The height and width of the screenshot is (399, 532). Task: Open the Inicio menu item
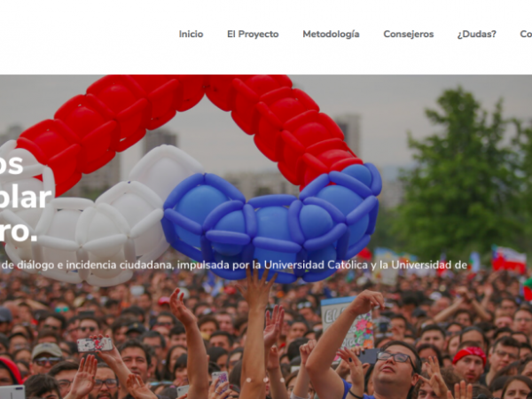click(x=191, y=35)
